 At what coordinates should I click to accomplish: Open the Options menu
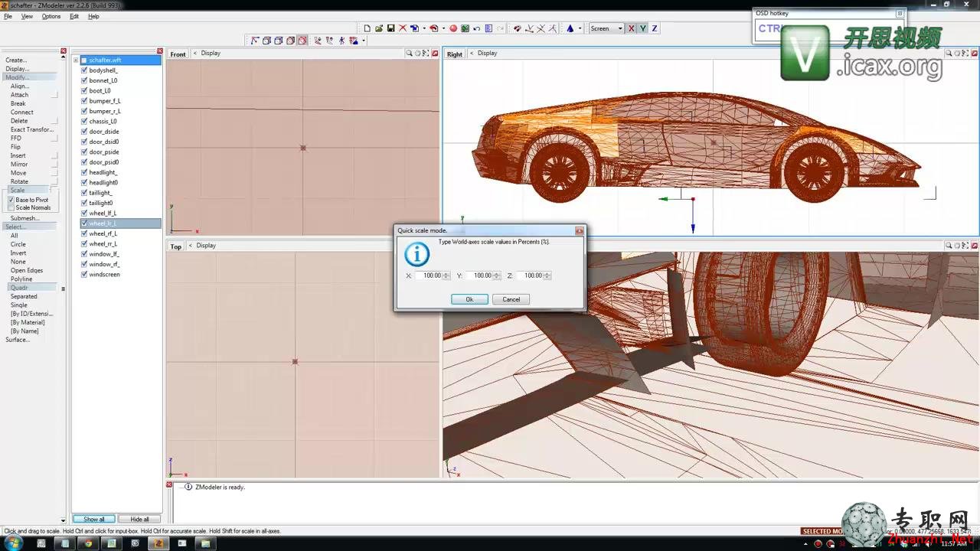[x=51, y=16]
